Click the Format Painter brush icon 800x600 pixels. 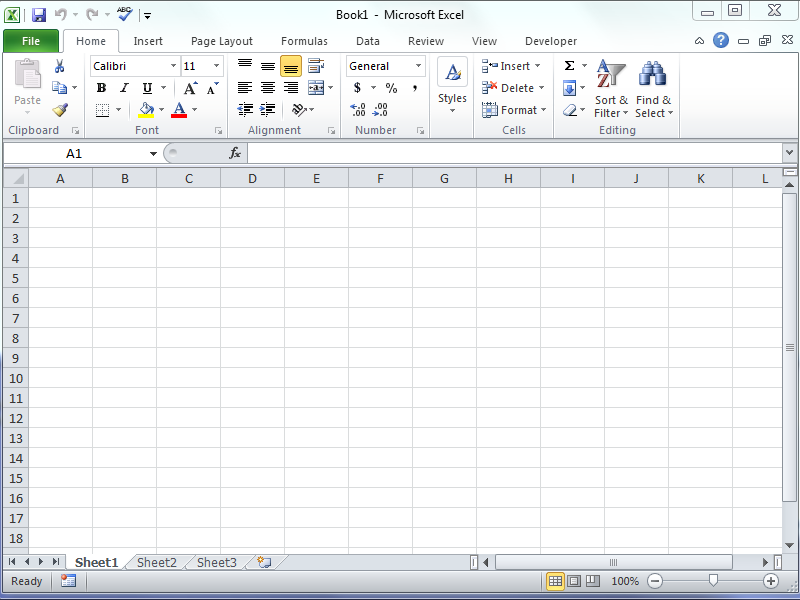click(x=60, y=110)
